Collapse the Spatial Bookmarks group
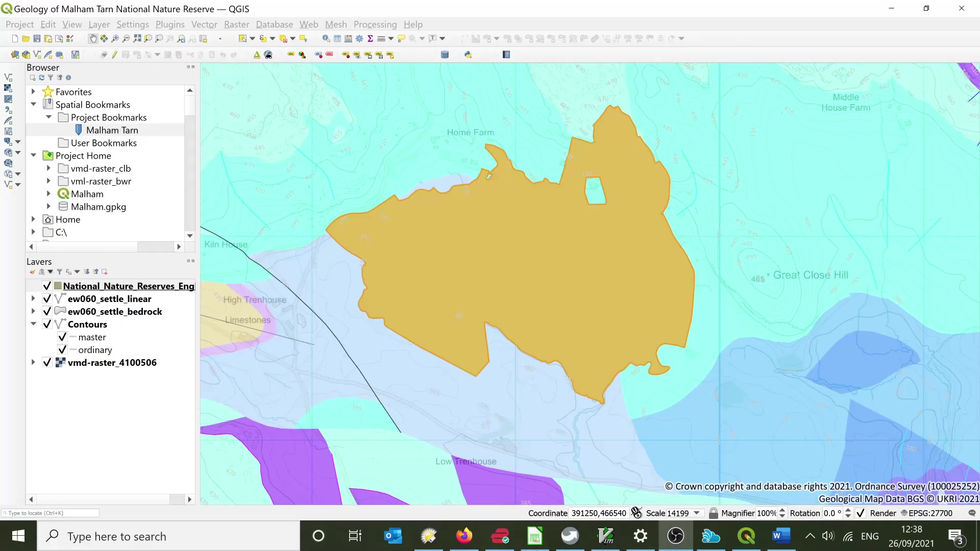Screen dimensions: 980x551 (33, 104)
